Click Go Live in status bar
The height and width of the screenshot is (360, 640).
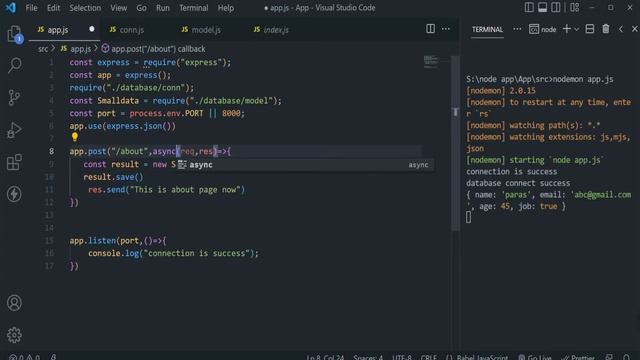(535, 357)
